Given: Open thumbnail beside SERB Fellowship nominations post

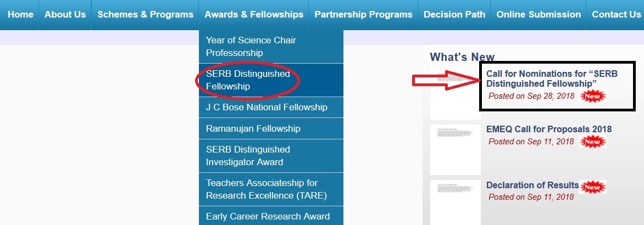Looking at the screenshot, I should [454, 93].
